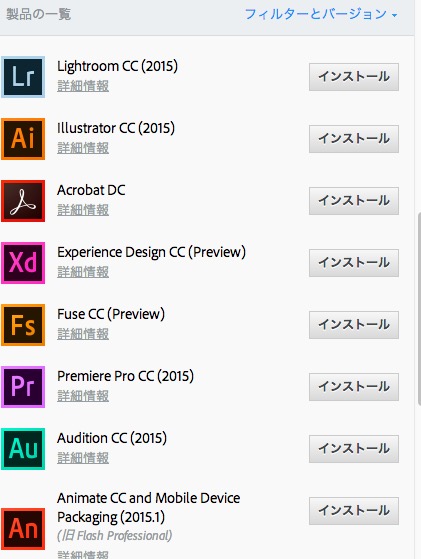Click the Lightroom CC Lr icon

pyautogui.click(x=23, y=77)
